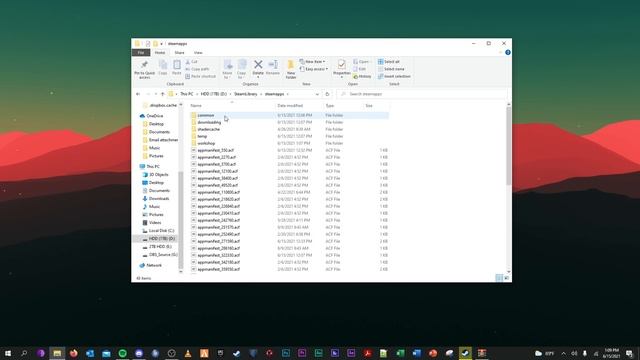Open the File menu tab
640x360 pixels.
(141, 53)
